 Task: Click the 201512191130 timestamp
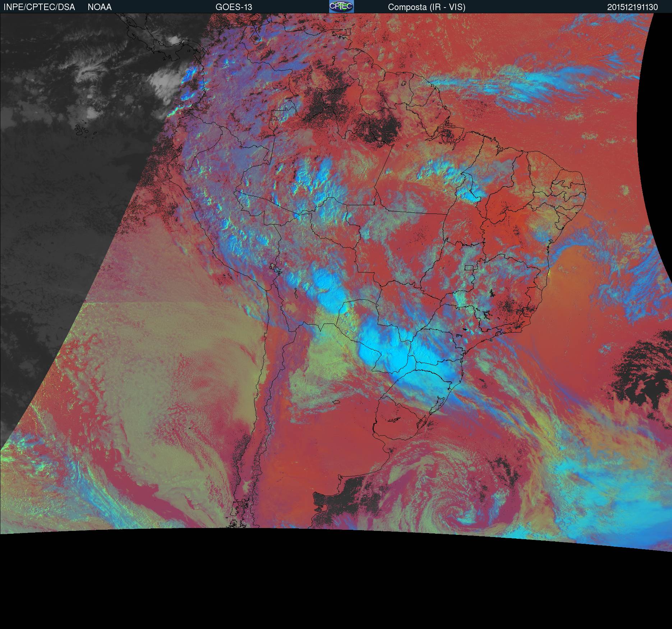point(632,7)
